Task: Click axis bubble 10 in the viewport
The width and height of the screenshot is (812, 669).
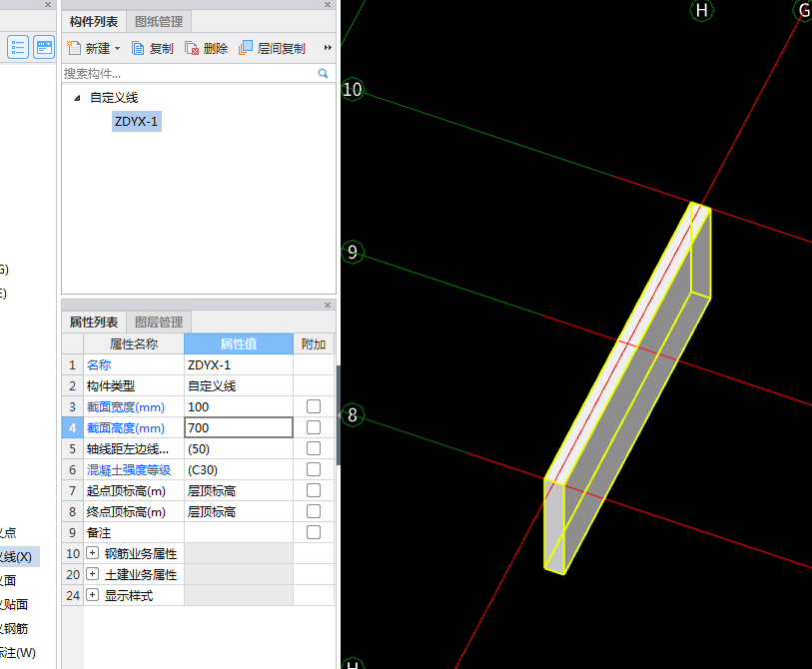Action: click(353, 89)
